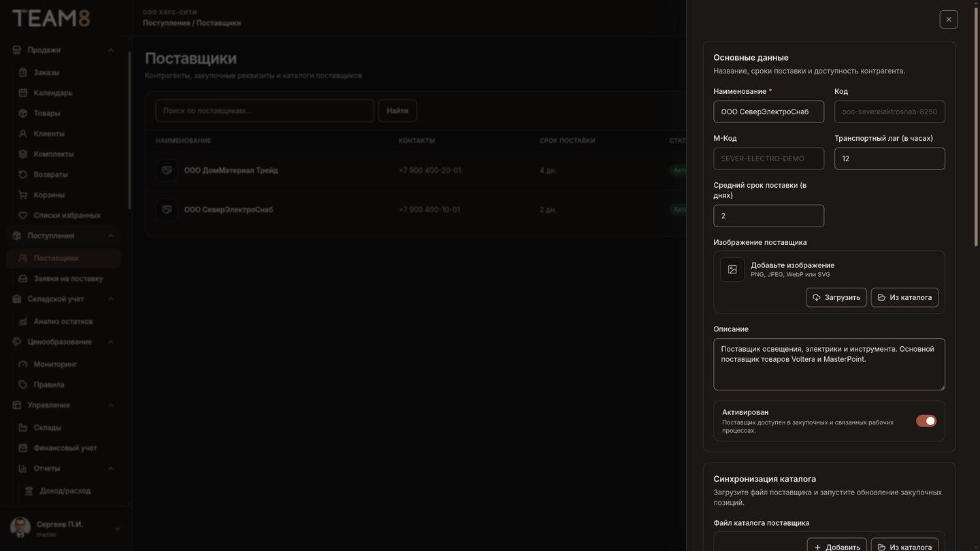Collapse the Поступления section chevron
Viewport: 980px width, 551px height.
pyautogui.click(x=110, y=235)
